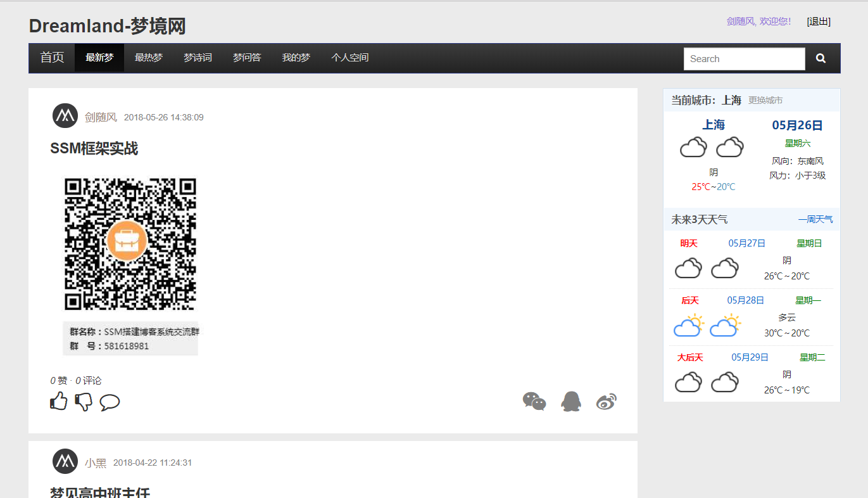Click the timestamp 2018-04-22 11:24:31
Screen dimensions: 868x498
tap(153, 463)
